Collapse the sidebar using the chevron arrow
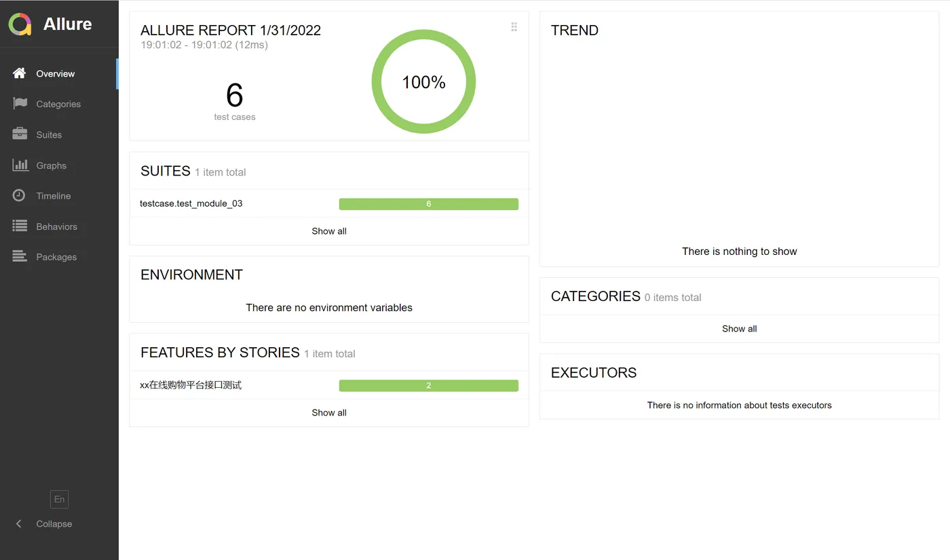Screen dimensions: 950x560 coord(19,523)
